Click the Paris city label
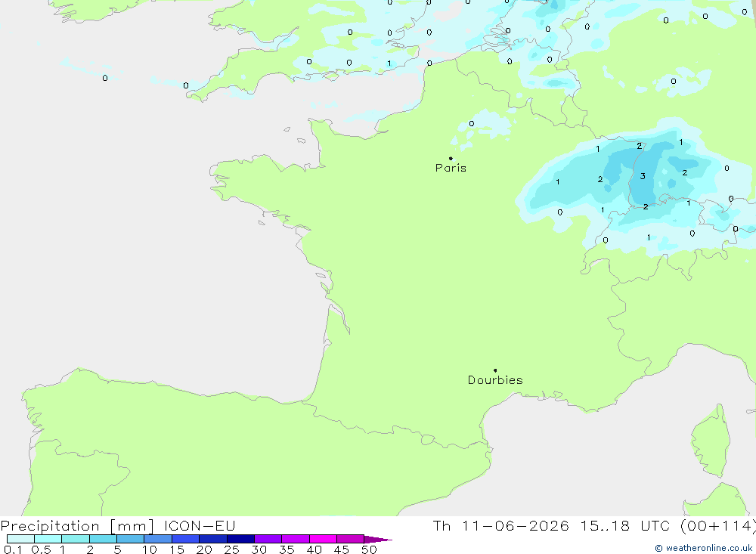Viewport: 756px width, 554px height. [x=451, y=168]
